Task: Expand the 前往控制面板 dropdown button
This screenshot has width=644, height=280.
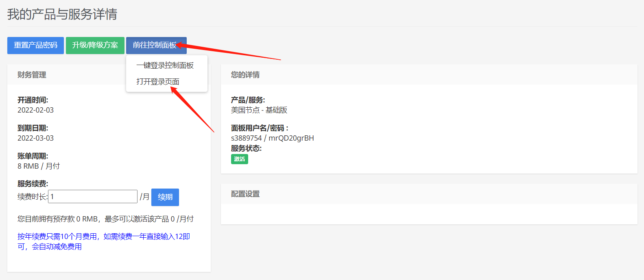Action: (156, 46)
